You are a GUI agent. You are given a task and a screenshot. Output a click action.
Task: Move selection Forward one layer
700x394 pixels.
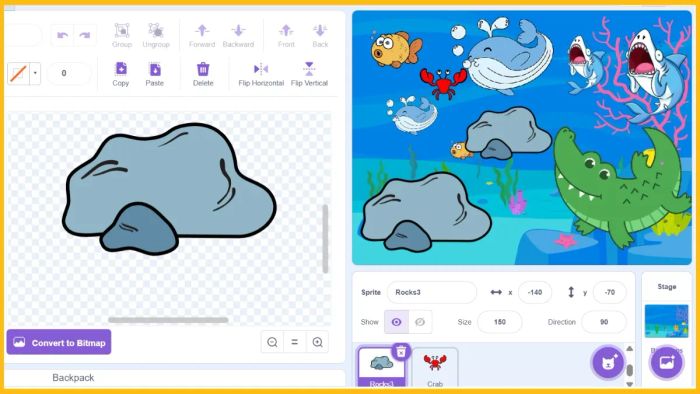click(x=202, y=36)
